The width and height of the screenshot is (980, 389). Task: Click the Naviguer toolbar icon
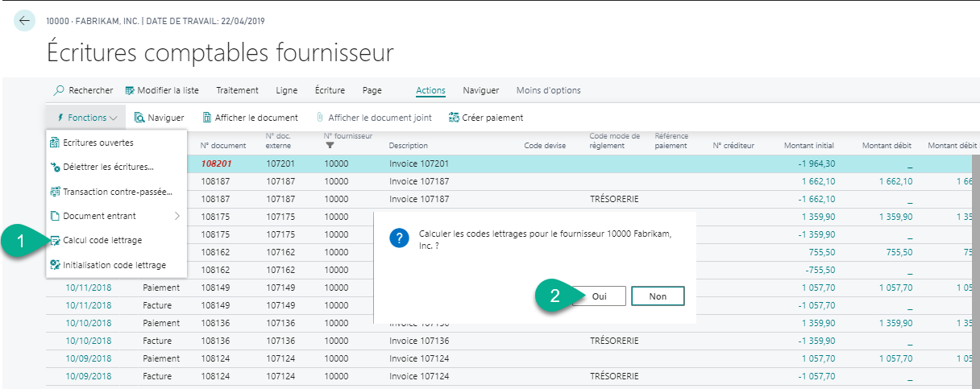[139, 118]
